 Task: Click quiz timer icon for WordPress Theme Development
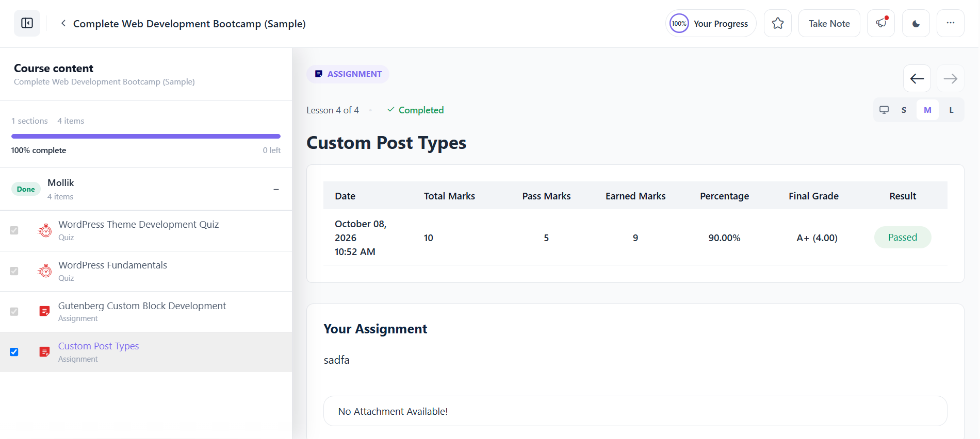click(x=45, y=230)
